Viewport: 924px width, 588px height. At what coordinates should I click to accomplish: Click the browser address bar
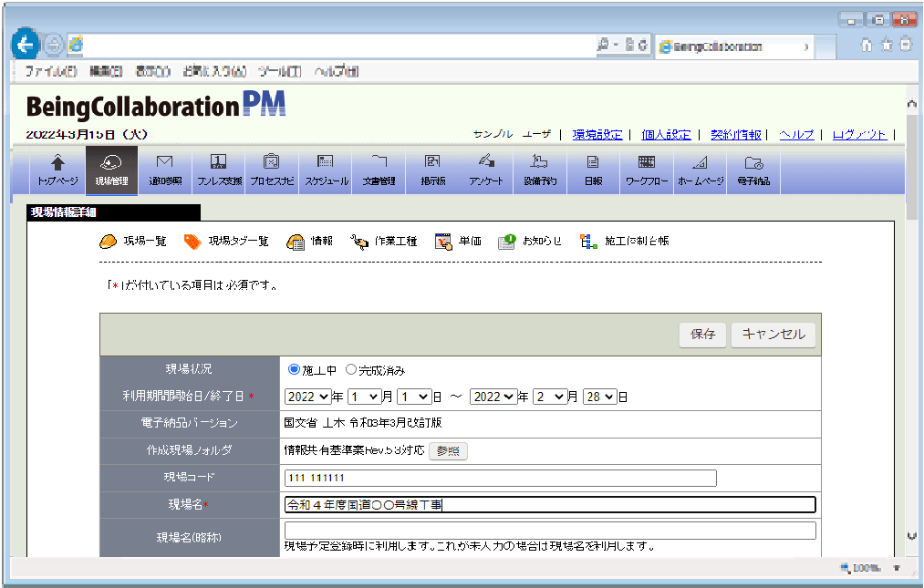[338, 45]
